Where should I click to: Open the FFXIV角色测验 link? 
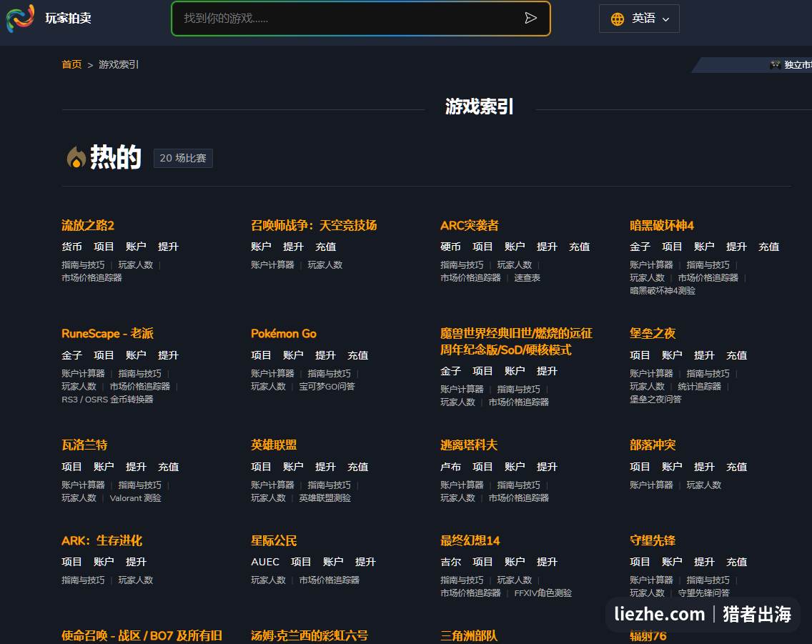[543, 593]
